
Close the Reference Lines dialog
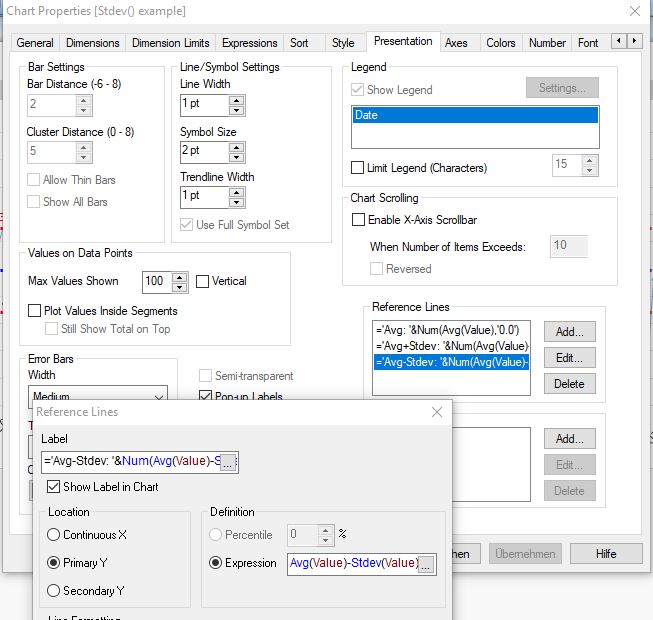click(436, 412)
